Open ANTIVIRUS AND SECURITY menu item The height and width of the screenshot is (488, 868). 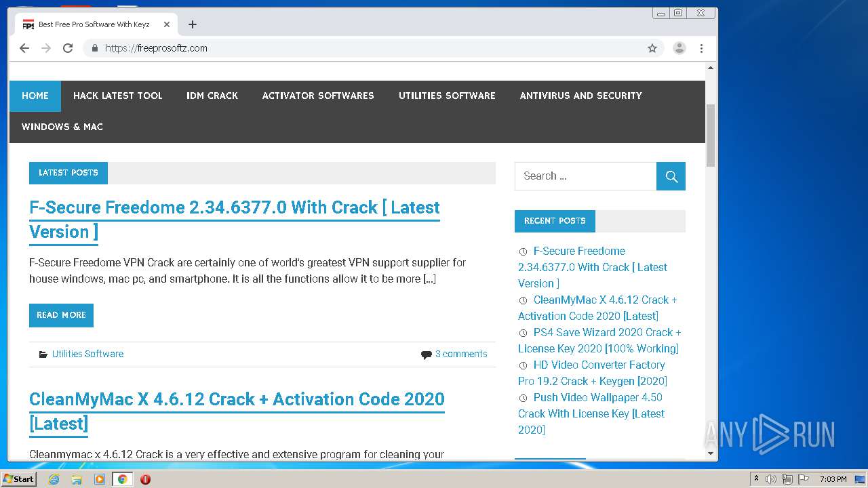[581, 96]
